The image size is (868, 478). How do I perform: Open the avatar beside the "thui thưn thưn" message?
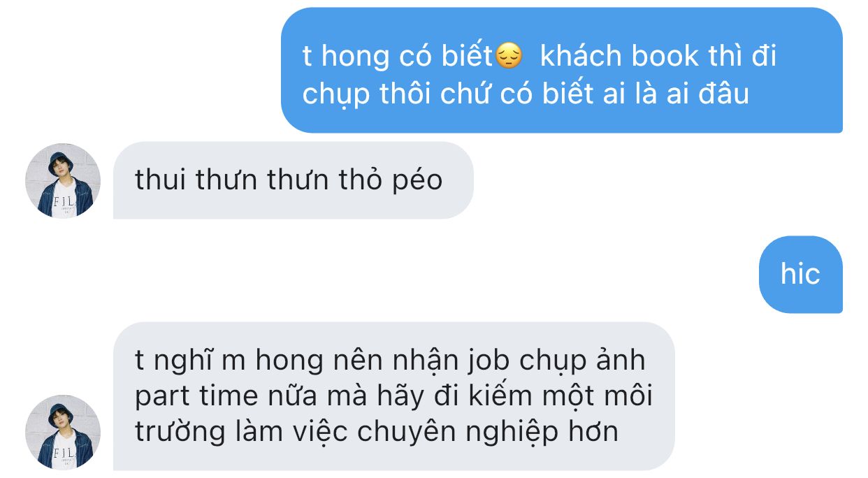(x=63, y=181)
